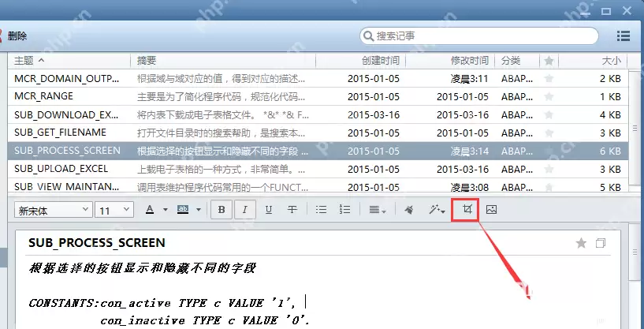Toggle bold formatting

pyautogui.click(x=221, y=210)
